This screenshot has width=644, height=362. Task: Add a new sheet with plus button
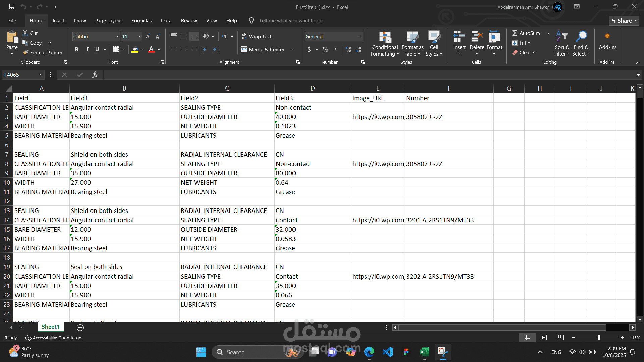(x=80, y=327)
